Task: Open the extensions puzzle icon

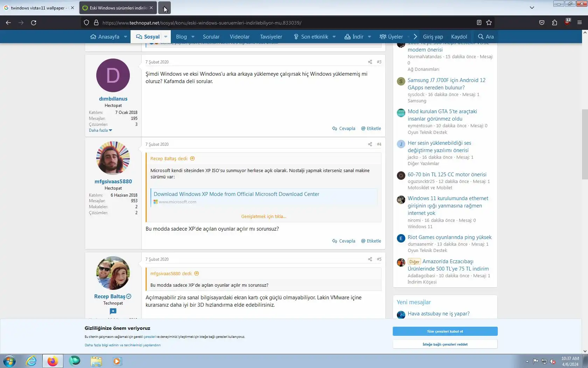Action: coord(554,23)
